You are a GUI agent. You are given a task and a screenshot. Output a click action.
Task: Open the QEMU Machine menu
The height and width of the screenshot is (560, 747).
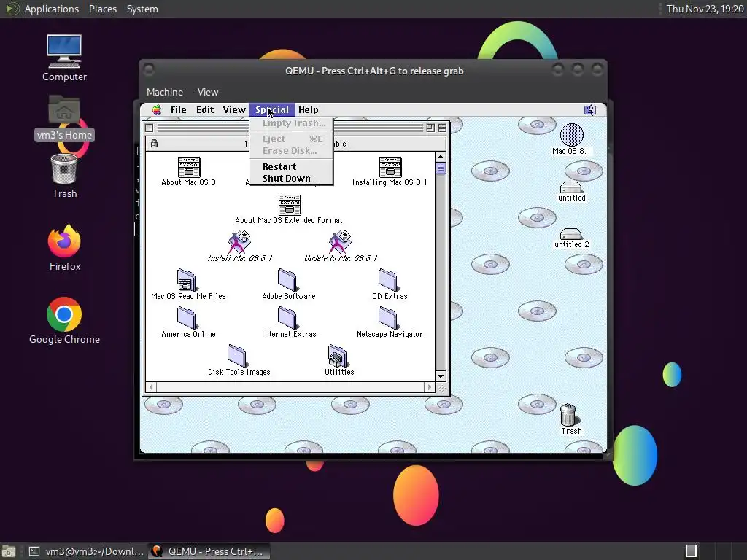pos(165,93)
